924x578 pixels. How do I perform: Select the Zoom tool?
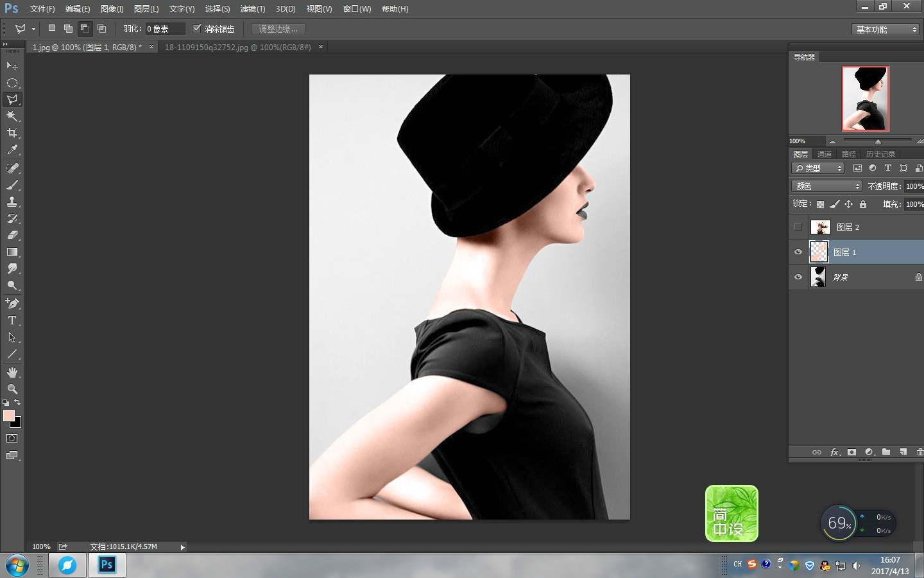pyautogui.click(x=12, y=389)
